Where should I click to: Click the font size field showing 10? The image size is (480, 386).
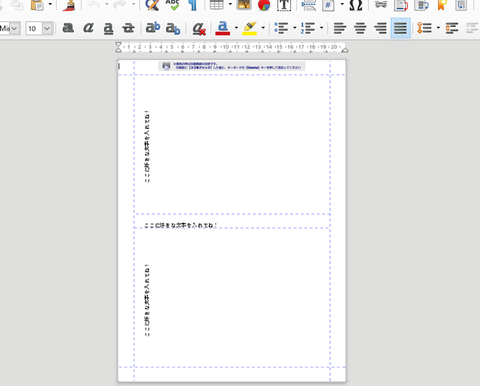coord(34,29)
